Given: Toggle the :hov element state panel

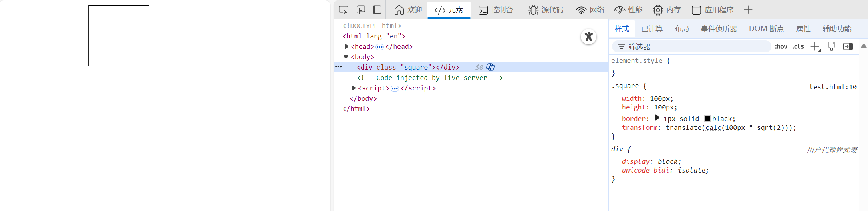Looking at the screenshot, I should (x=781, y=47).
